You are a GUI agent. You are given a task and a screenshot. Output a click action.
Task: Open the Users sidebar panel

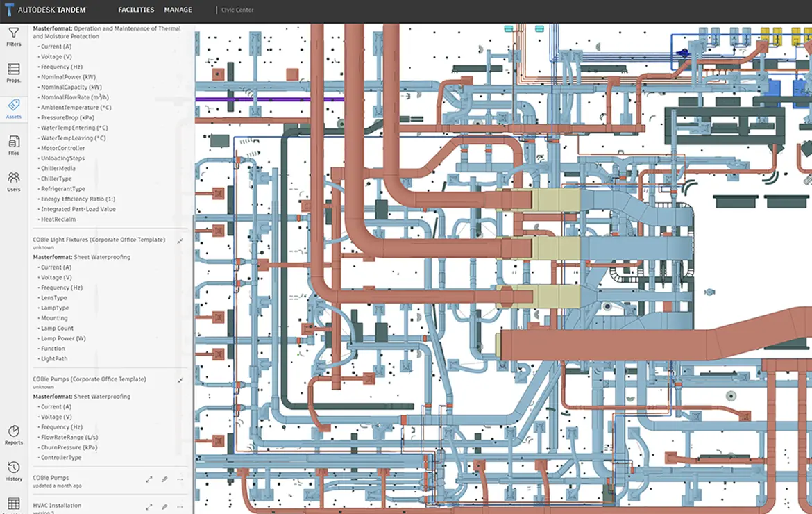(14, 182)
